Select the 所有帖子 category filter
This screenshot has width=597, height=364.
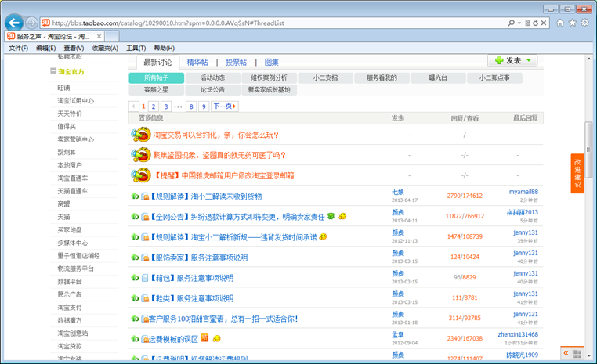[x=157, y=77]
